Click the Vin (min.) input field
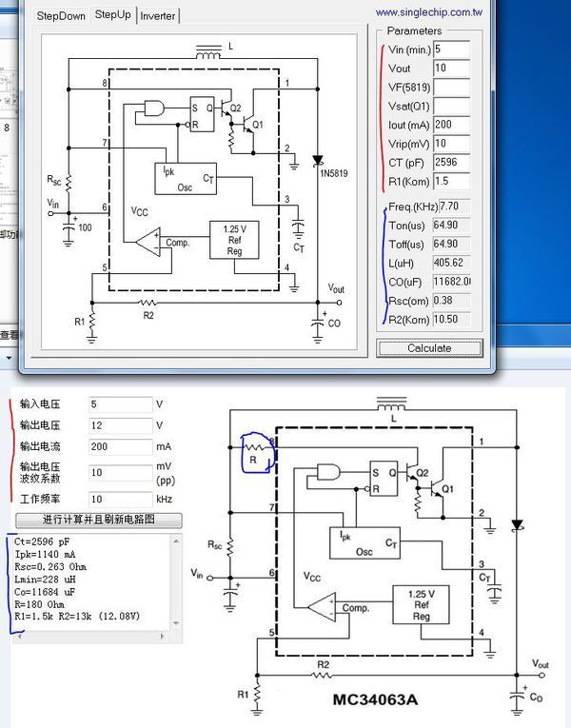Screen dimensions: 571x728 451,49
